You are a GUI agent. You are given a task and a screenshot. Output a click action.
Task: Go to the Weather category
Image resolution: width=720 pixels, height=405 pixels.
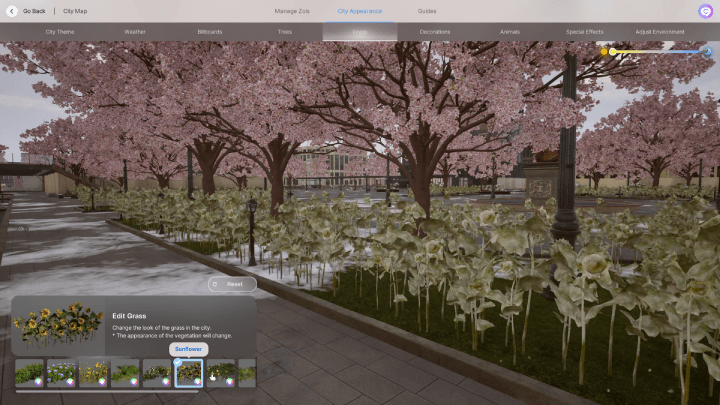point(135,32)
